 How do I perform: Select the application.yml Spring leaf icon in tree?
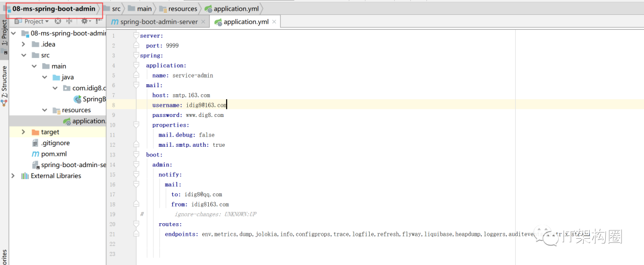pos(67,121)
